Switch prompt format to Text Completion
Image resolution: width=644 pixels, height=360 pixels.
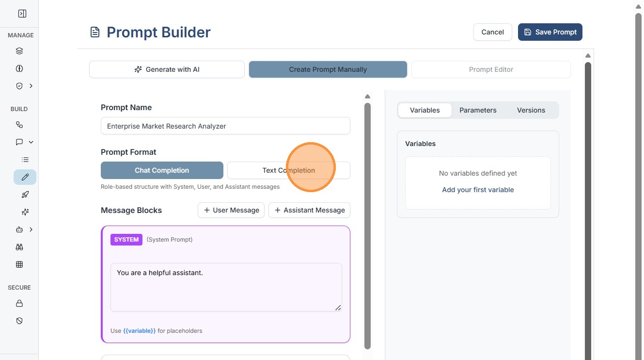pos(288,170)
